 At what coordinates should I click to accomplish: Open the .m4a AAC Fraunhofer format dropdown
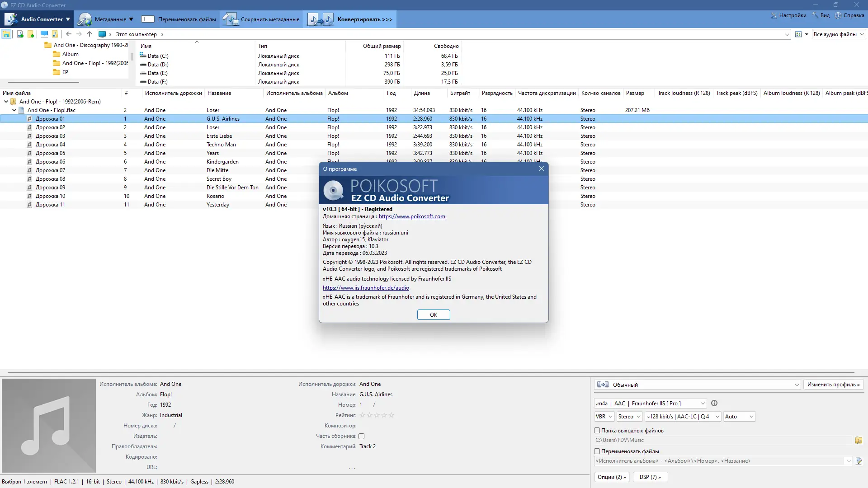point(650,404)
